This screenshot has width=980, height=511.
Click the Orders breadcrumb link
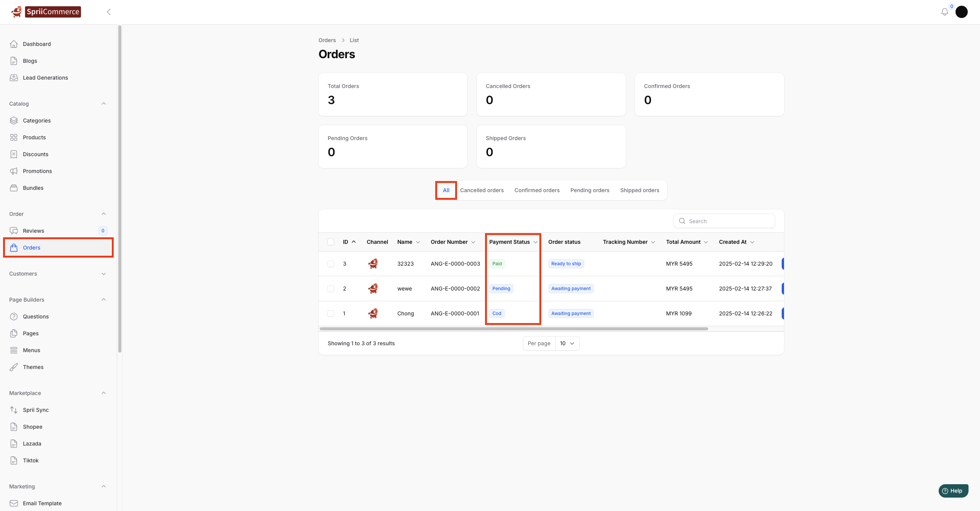pyautogui.click(x=327, y=40)
